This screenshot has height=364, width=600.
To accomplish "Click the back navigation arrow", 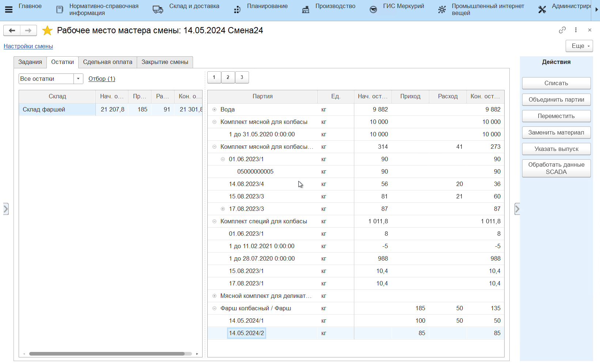I will click(12, 30).
